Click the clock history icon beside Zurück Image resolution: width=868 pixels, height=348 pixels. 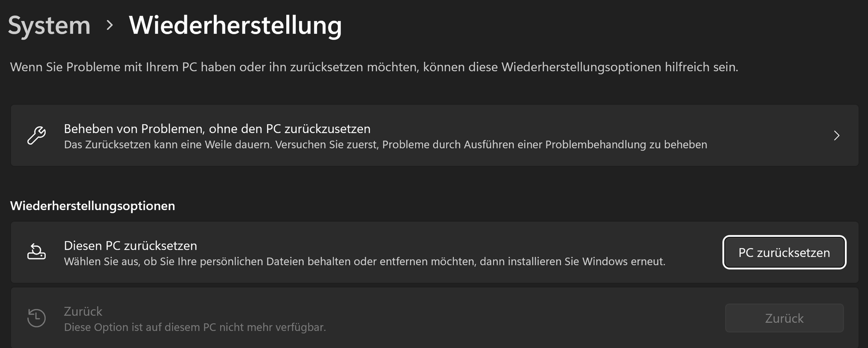36,318
